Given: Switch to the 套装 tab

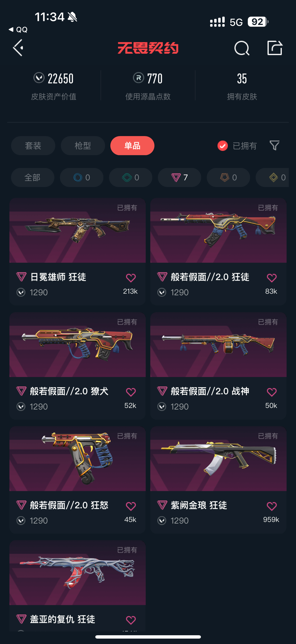Looking at the screenshot, I should point(33,145).
